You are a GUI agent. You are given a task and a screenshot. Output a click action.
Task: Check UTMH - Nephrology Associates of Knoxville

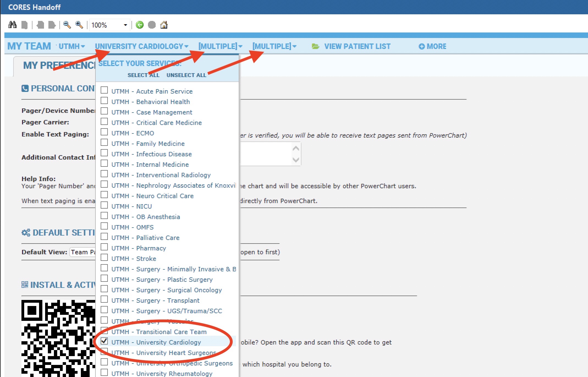pos(104,184)
